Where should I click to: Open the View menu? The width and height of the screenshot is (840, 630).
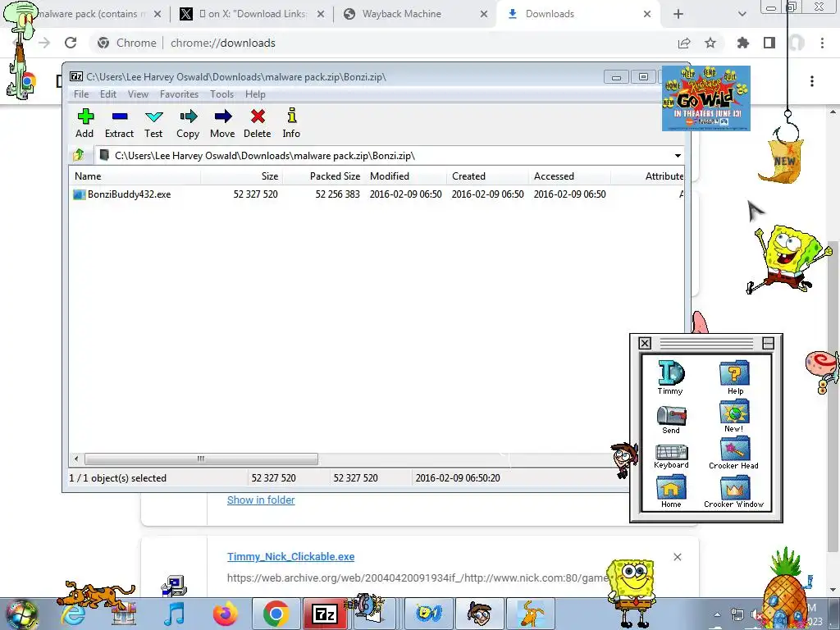click(138, 94)
